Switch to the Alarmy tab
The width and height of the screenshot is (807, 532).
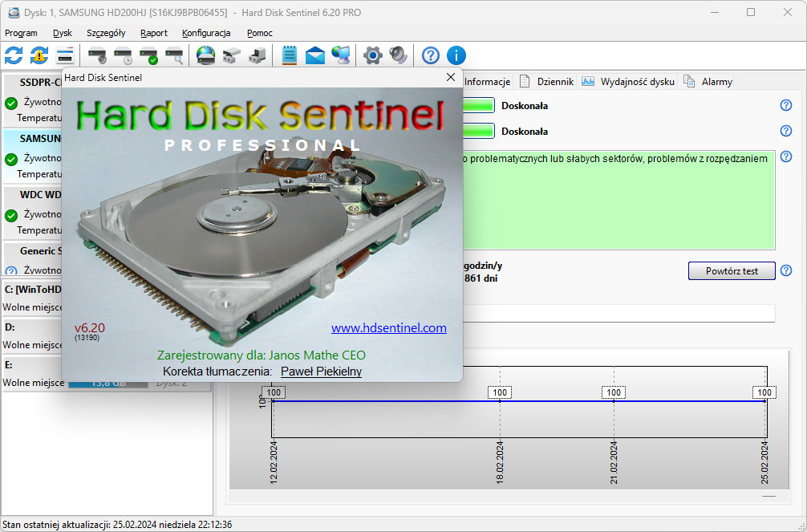click(708, 81)
